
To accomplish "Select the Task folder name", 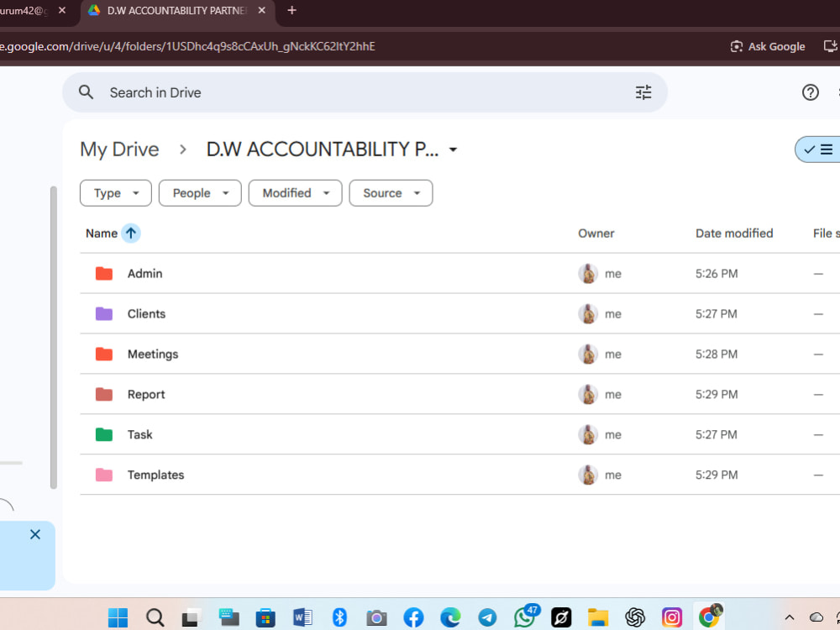I will tap(139, 434).
